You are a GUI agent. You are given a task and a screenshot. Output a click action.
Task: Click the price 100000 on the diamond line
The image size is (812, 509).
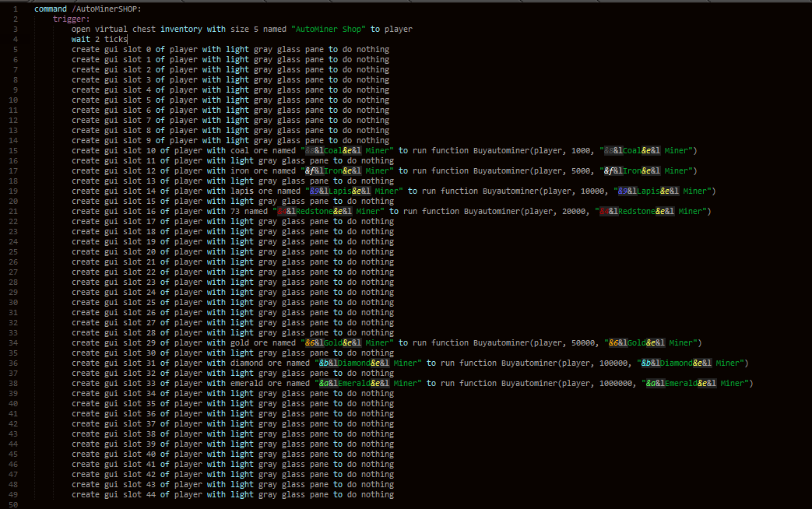pos(613,363)
